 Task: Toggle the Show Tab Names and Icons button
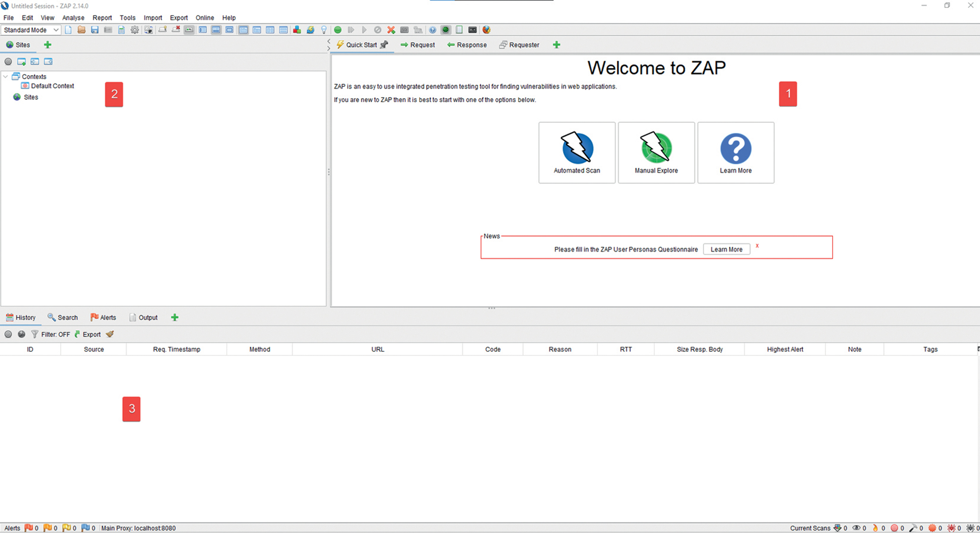click(x=189, y=30)
